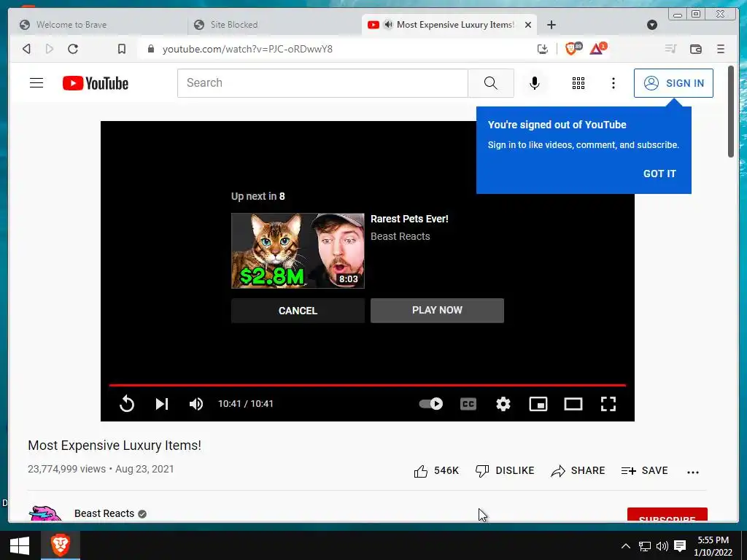Toggle closed captions CC button

point(468,404)
